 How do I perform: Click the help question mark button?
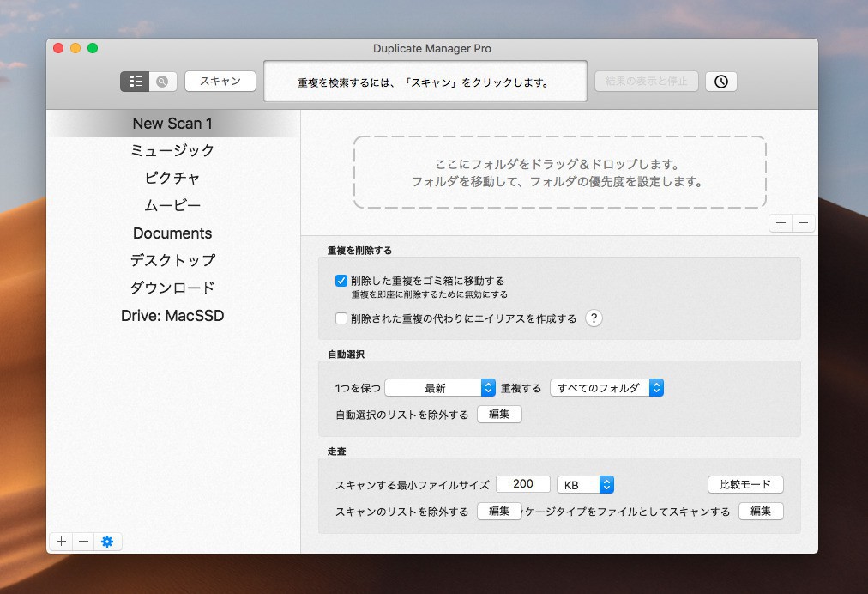(594, 318)
